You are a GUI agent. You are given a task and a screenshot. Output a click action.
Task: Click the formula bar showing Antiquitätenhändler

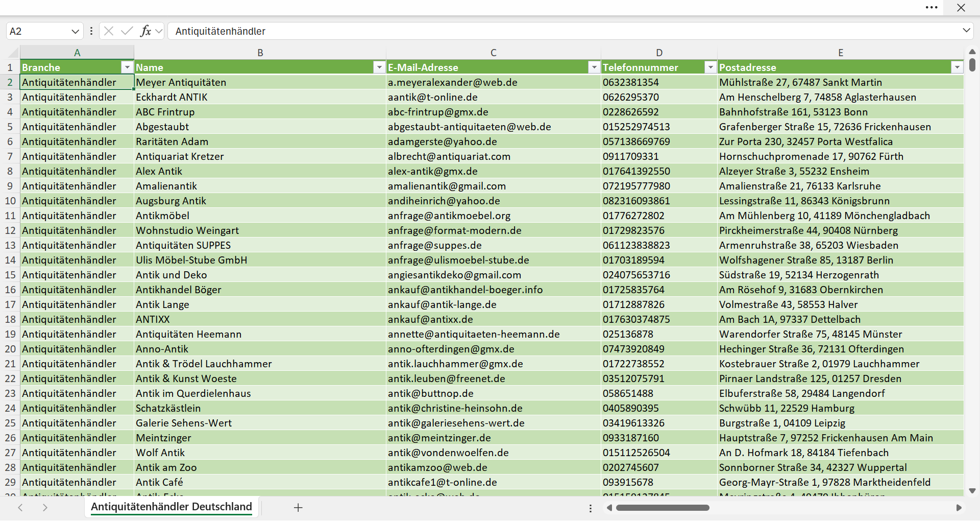click(564, 31)
